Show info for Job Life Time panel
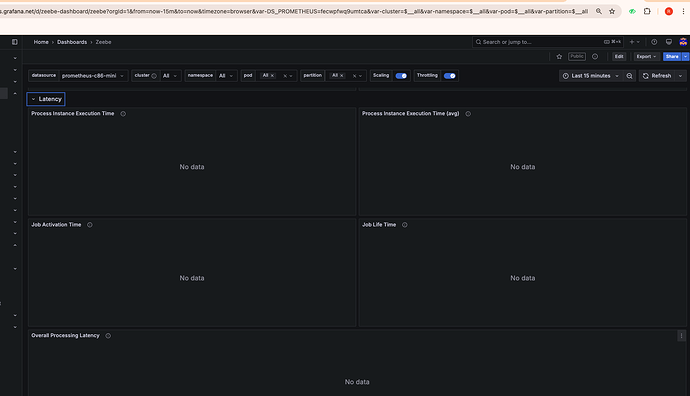This screenshot has height=396, width=690. tap(405, 224)
